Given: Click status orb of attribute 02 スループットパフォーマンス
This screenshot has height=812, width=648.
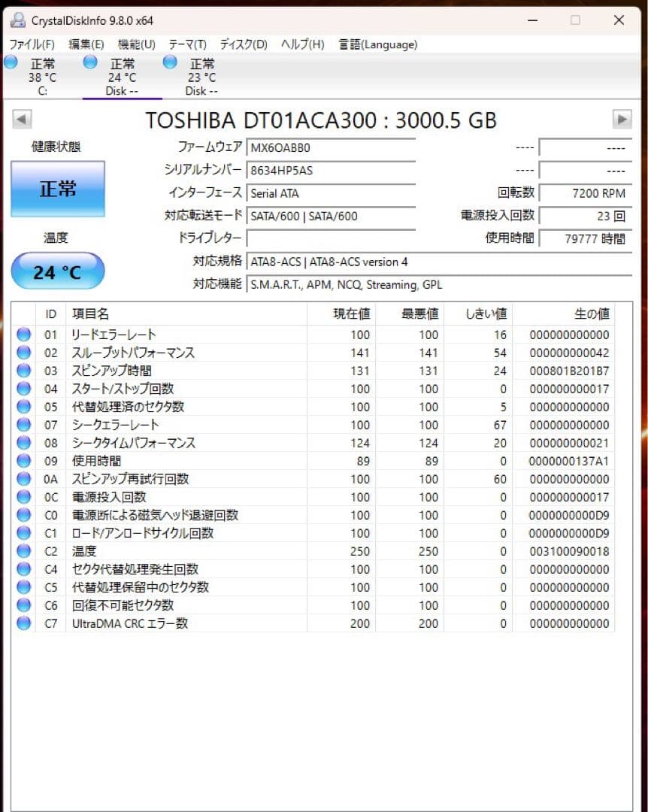Looking at the screenshot, I should click(24, 353).
